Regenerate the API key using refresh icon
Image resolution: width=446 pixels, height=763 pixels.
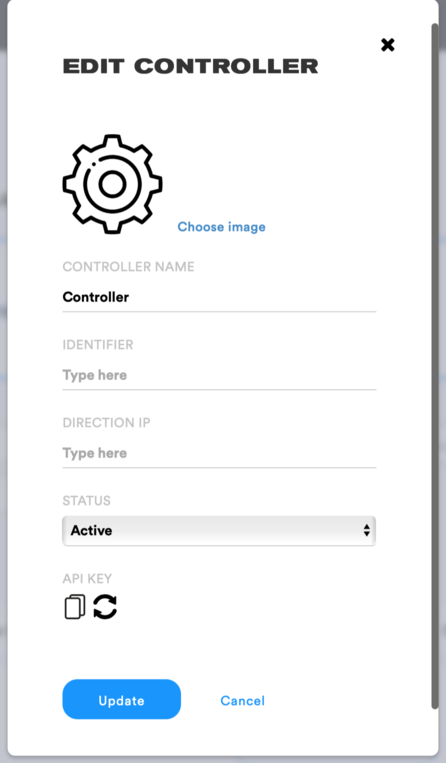(x=105, y=607)
